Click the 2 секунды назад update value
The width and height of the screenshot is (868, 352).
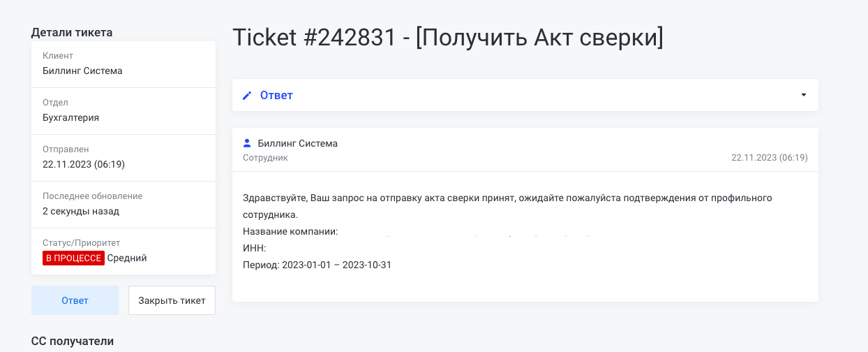click(81, 211)
